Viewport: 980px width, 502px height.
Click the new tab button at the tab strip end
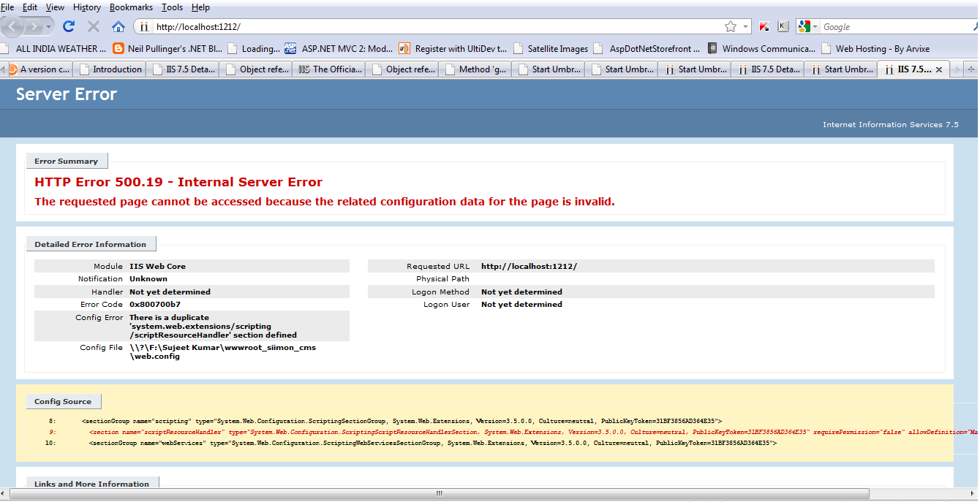971,69
